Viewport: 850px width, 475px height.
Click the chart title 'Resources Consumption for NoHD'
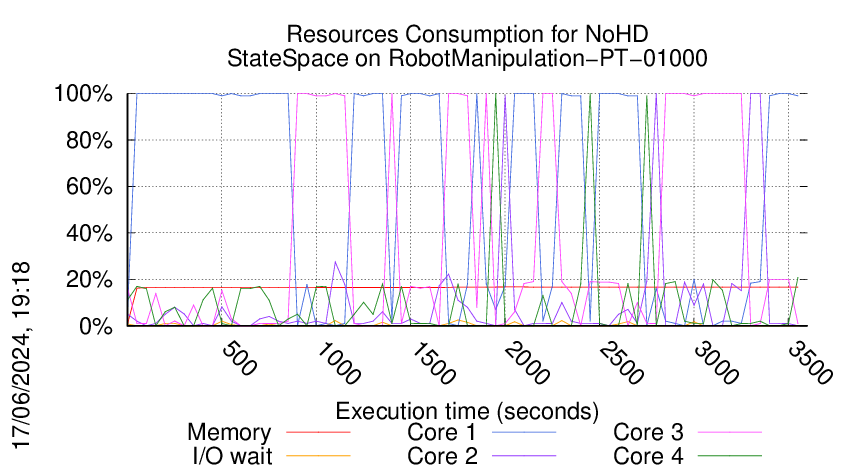coord(467,34)
